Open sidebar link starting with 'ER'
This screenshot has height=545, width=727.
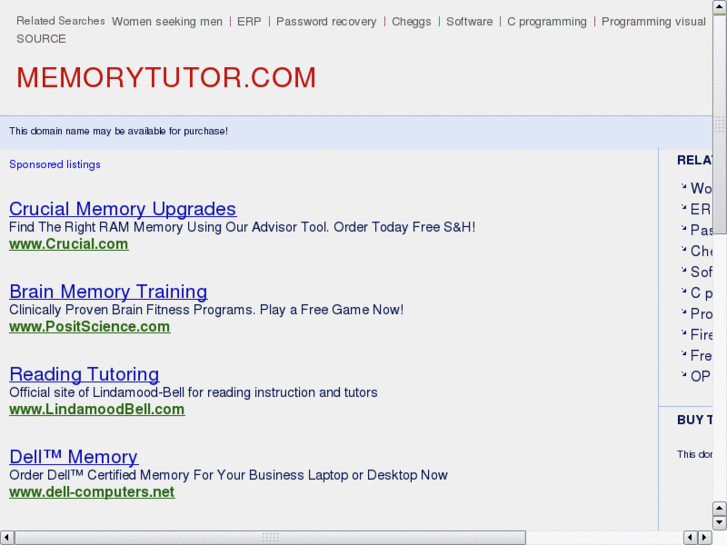point(700,209)
